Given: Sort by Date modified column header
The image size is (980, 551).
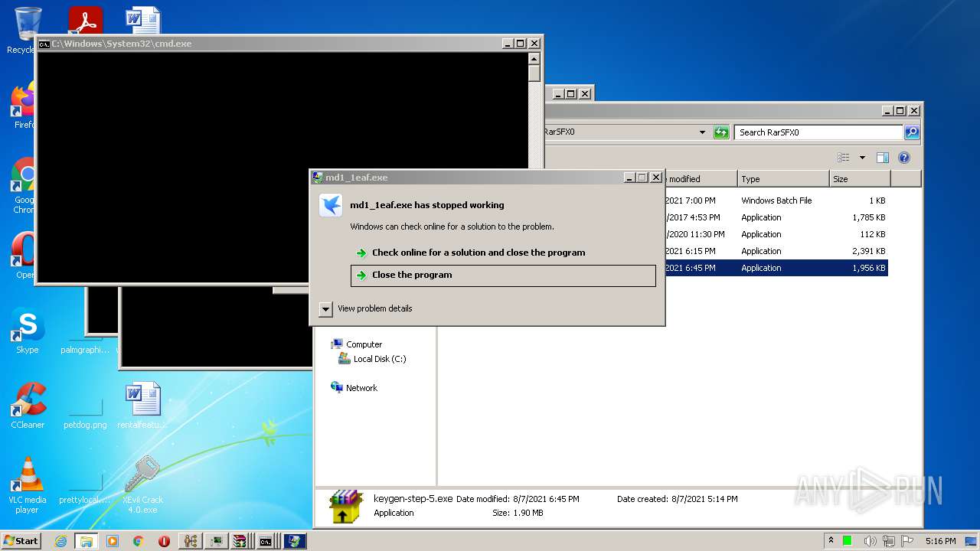Looking at the screenshot, I should (x=701, y=179).
